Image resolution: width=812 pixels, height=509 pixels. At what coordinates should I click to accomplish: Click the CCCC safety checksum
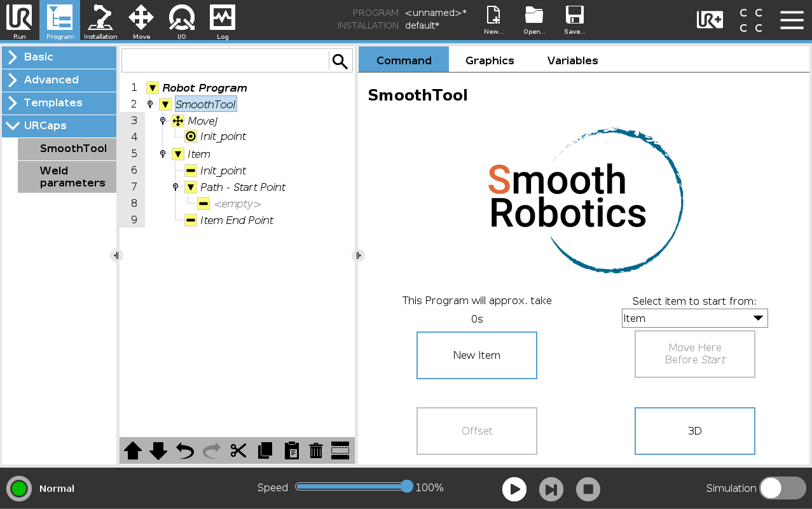tap(751, 20)
